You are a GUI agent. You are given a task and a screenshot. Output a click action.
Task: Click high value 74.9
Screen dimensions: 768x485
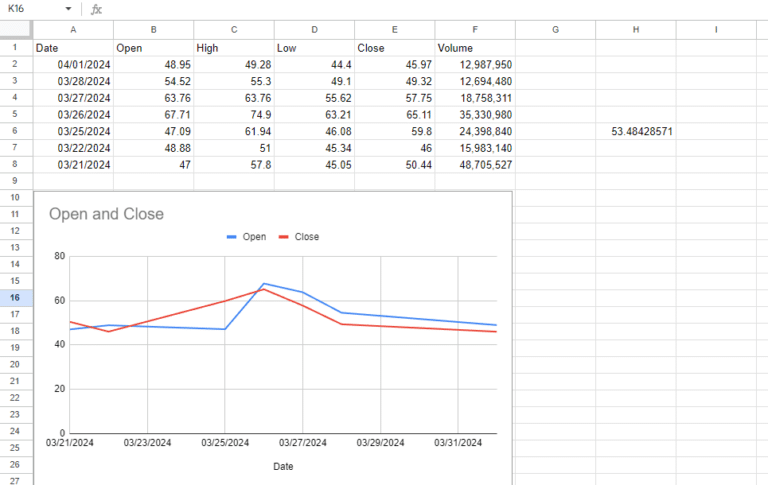[x=234, y=115]
